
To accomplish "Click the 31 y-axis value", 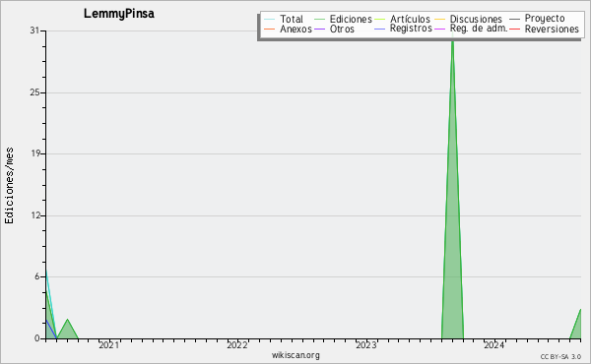I will [34, 30].
